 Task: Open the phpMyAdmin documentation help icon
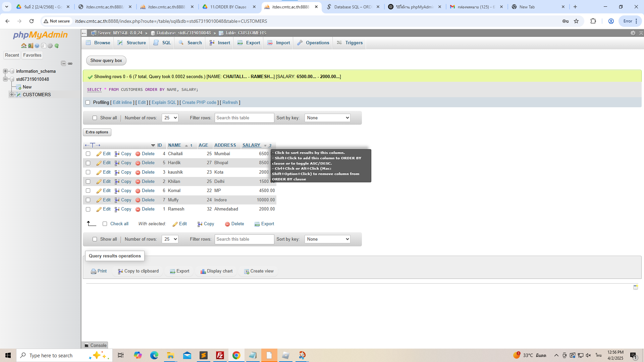[37, 46]
